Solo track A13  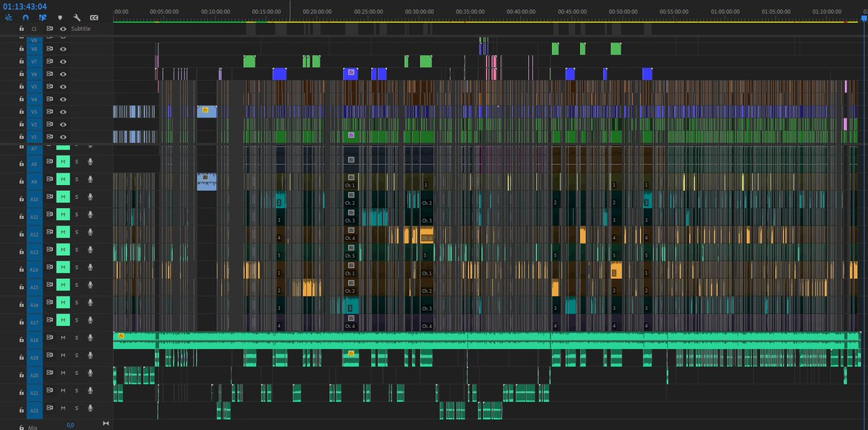[77, 251]
